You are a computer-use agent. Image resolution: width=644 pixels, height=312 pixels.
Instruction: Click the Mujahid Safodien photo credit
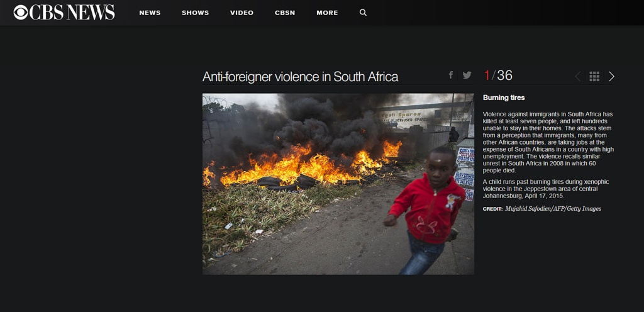click(553, 209)
